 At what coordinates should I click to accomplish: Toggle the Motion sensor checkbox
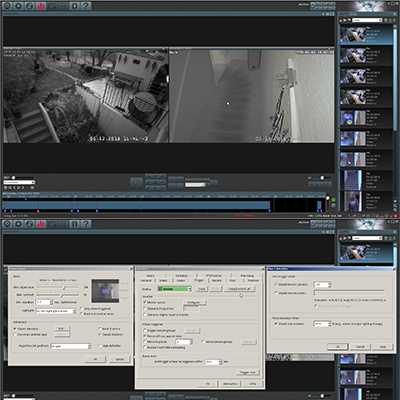[145, 302]
